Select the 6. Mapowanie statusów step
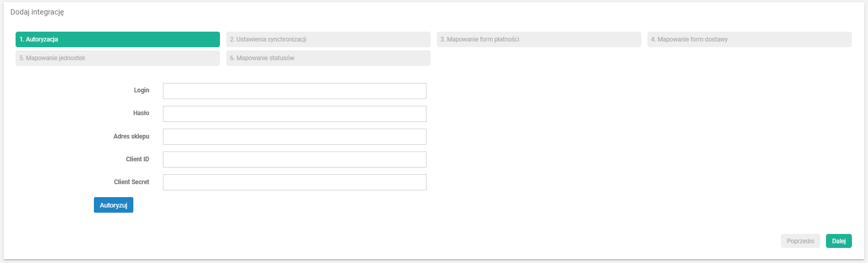 coord(328,58)
